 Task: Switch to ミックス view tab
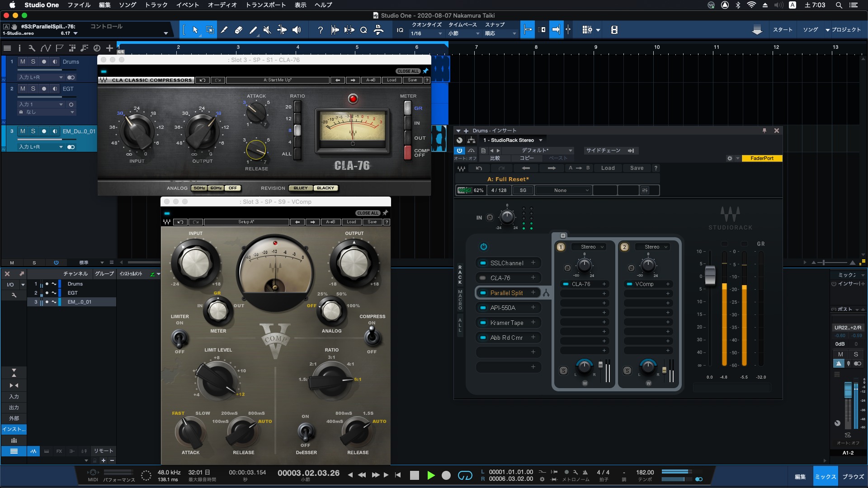pos(826,477)
